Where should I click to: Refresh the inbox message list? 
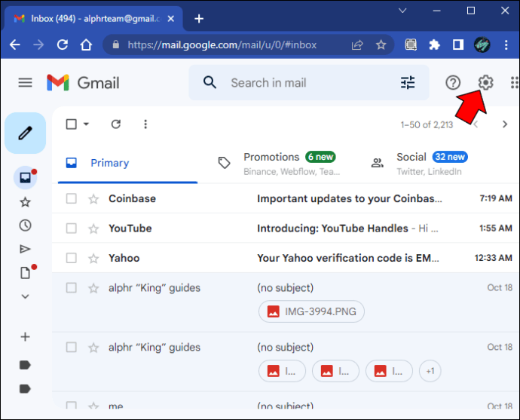coord(116,124)
